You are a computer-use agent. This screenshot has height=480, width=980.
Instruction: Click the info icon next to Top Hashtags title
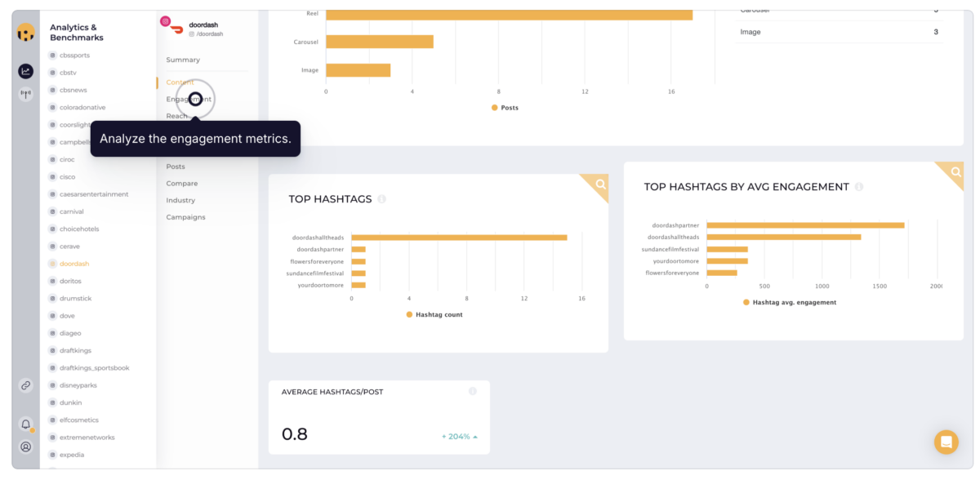pos(381,198)
